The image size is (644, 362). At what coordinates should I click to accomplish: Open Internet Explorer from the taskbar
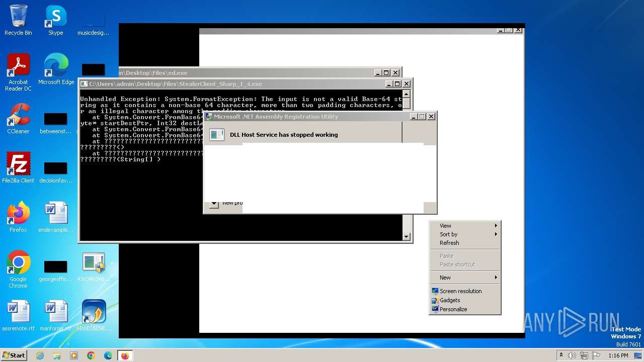pos(40,355)
